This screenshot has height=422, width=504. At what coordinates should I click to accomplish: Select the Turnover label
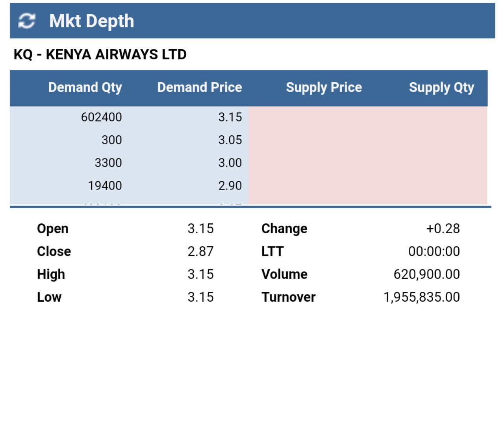(x=288, y=297)
